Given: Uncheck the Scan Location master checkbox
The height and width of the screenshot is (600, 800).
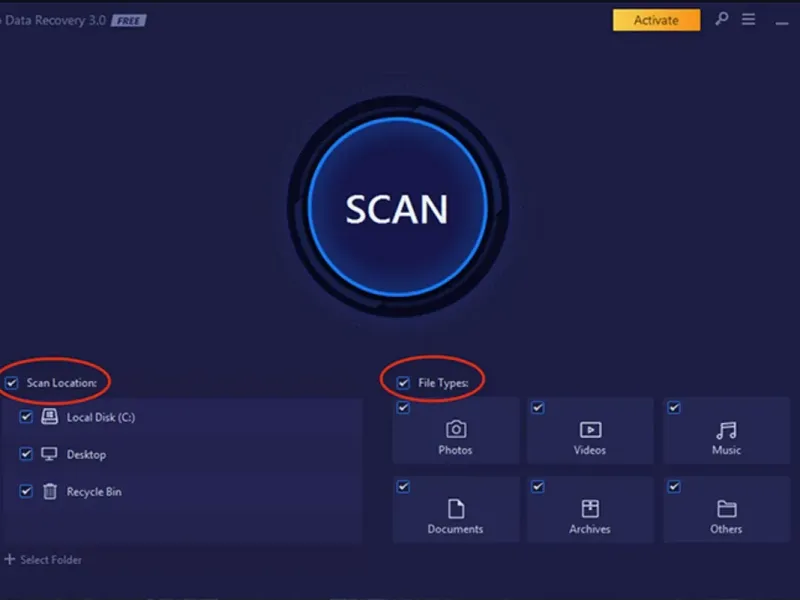Looking at the screenshot, I should [11, 383].
